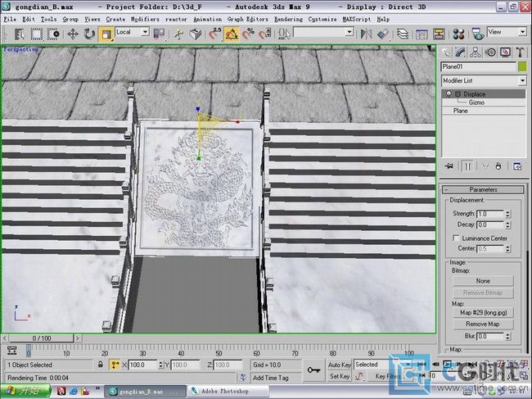
Task: Open the Rendering menu
Action: point(288,20)
